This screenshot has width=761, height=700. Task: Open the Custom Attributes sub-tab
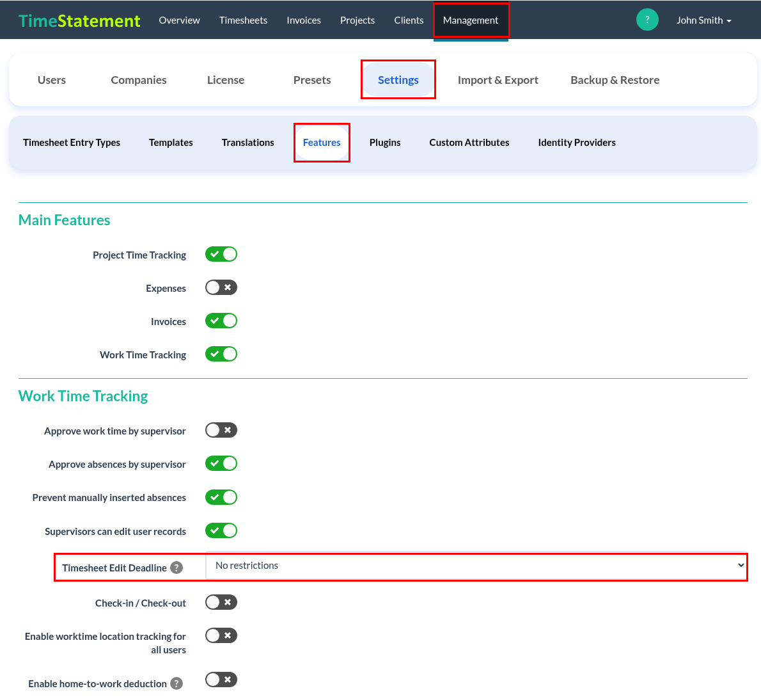pos(469,142)
